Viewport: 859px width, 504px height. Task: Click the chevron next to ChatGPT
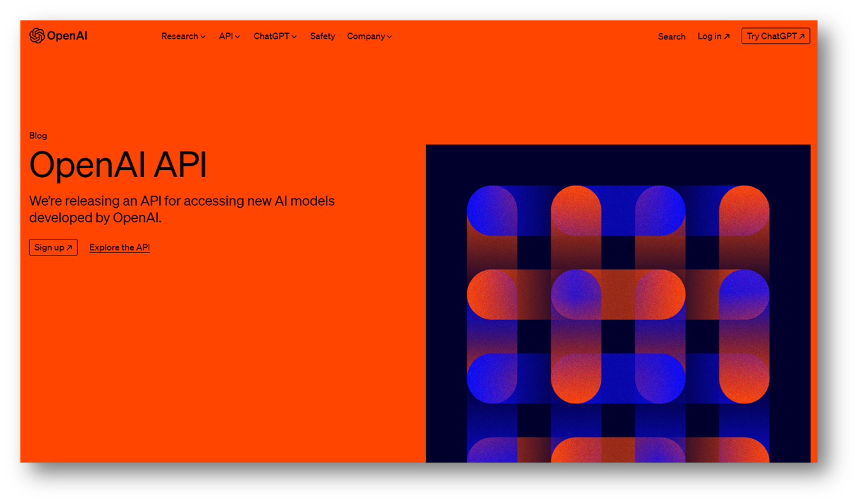click(294, 37)
